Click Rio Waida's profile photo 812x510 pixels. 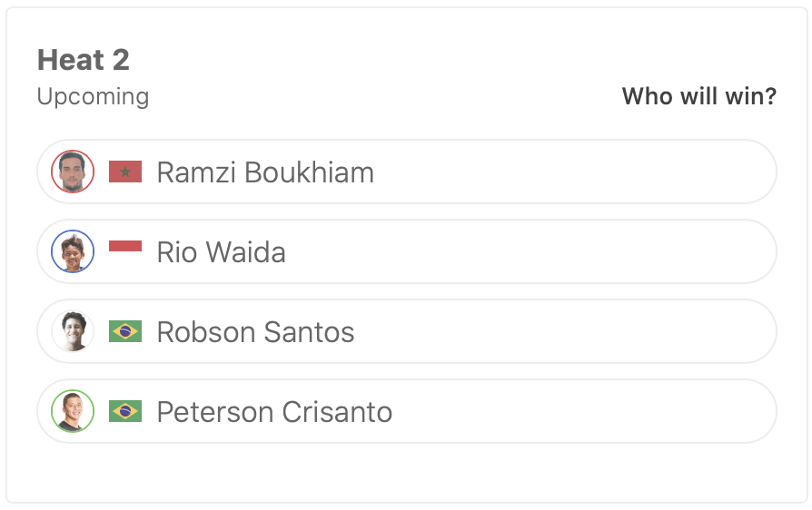(x=73, y=251)
